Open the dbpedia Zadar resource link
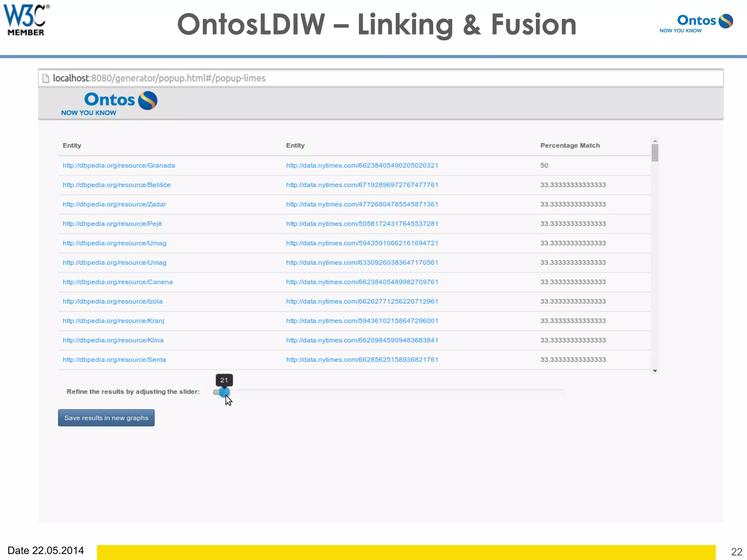This screenshot has width=747, height=560. point(114,204)
